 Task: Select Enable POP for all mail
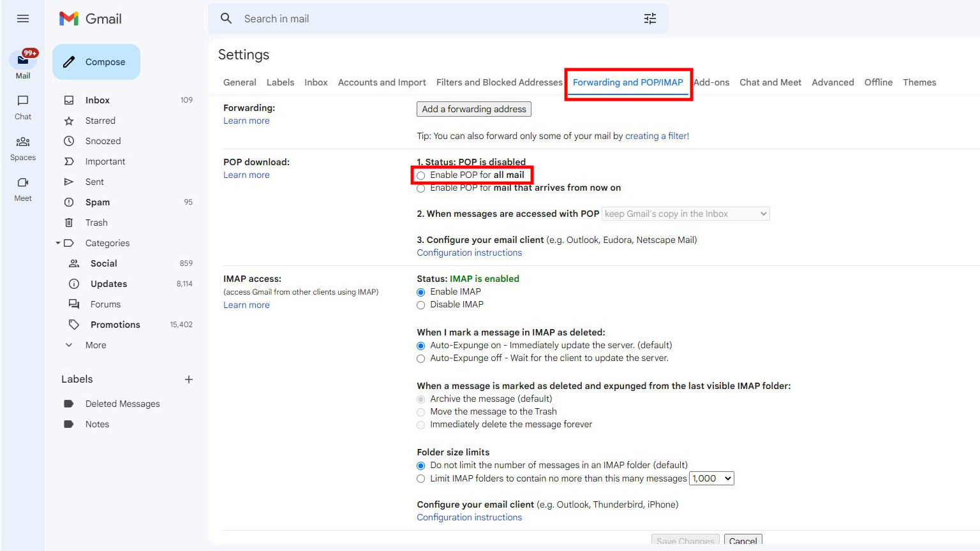tap(421, 175)
